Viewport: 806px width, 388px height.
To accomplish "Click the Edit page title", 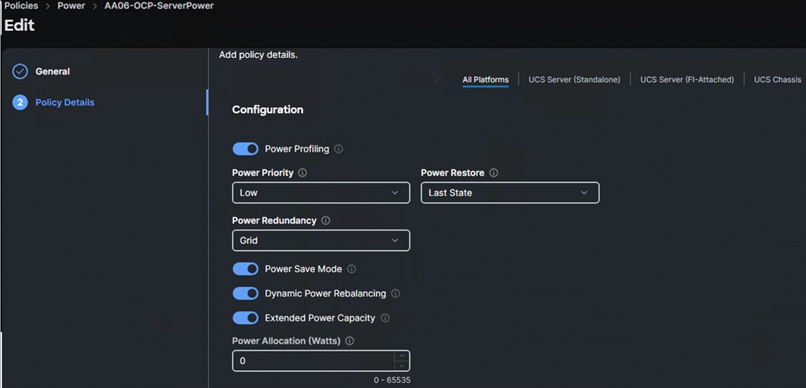I will pos(19,25).
